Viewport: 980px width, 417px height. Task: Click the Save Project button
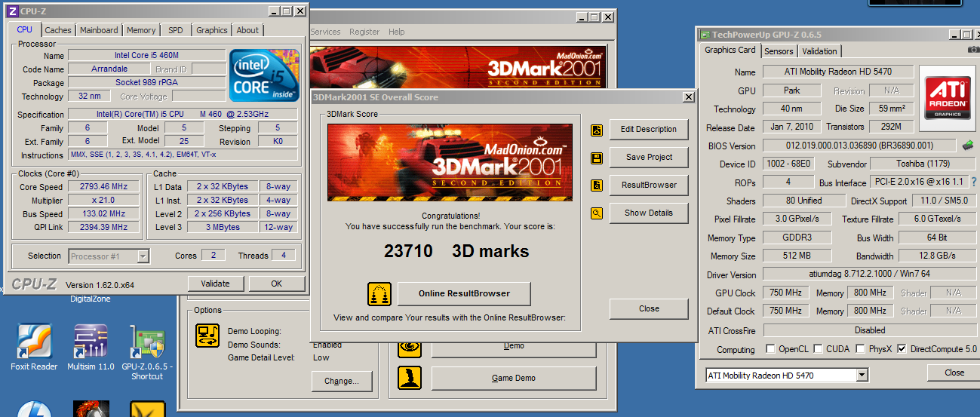pyautogui.click(x=649, y=157)
